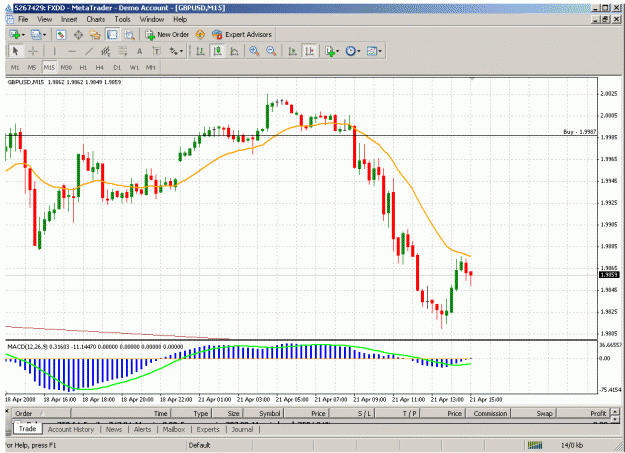The width and height of the screenshot is (625, 453).
Task: Select the Text 'A' drawing tool
Action: [x=139, y=51]
